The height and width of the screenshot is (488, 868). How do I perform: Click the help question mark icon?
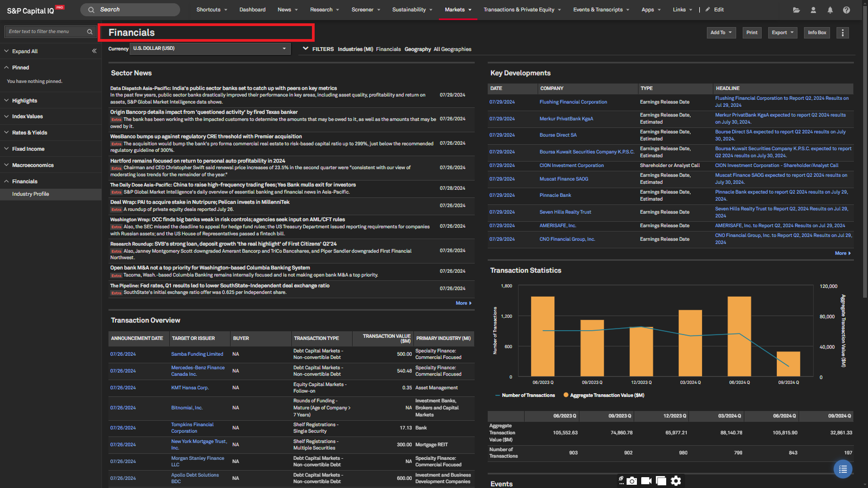[846, 10]
